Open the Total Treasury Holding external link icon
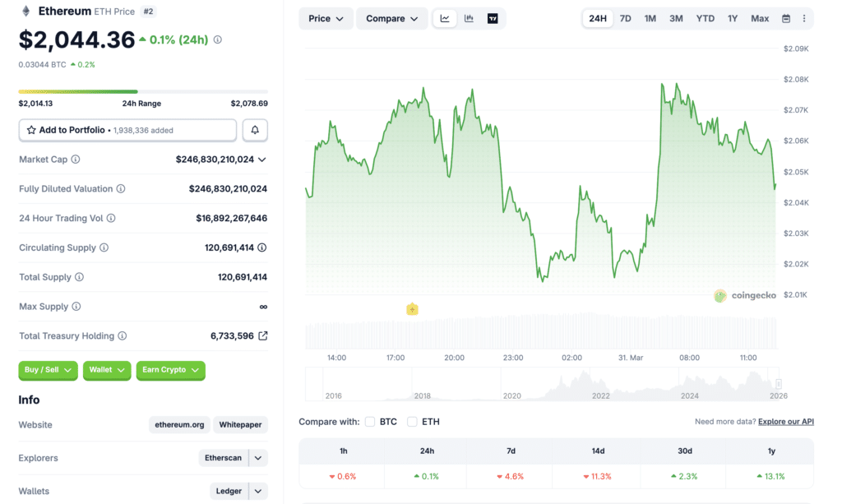 point(263,335)
